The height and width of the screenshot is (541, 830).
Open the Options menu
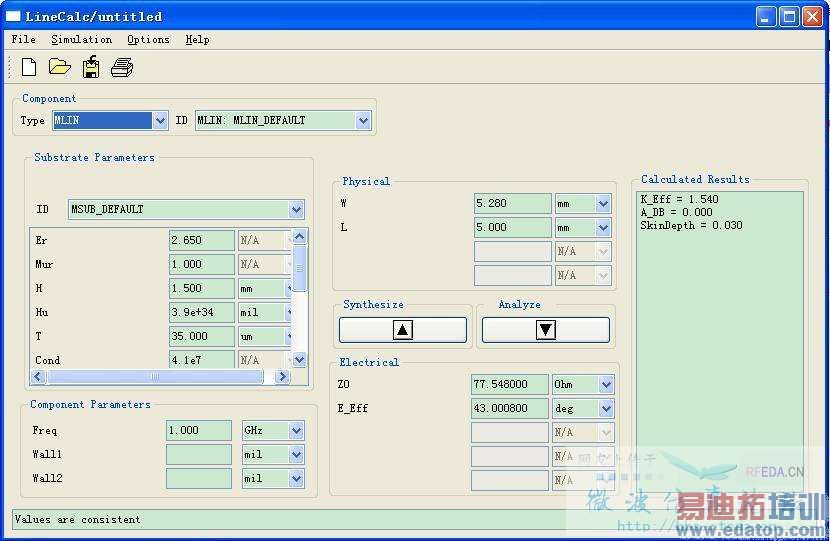pyautogui.click(x=148, y=39)
